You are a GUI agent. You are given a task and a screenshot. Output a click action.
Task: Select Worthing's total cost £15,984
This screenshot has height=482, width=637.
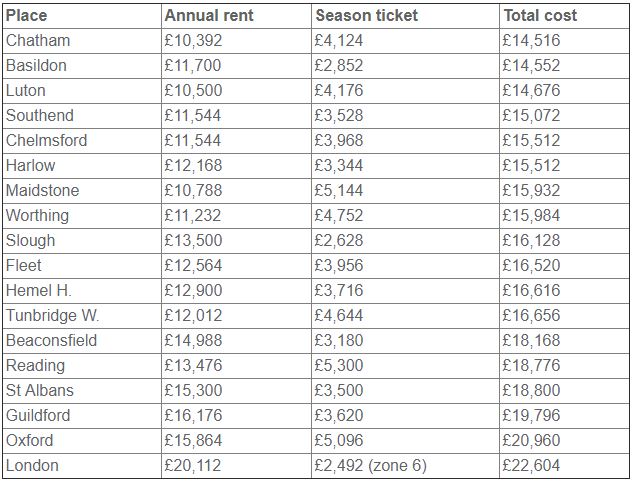point(531,215)
